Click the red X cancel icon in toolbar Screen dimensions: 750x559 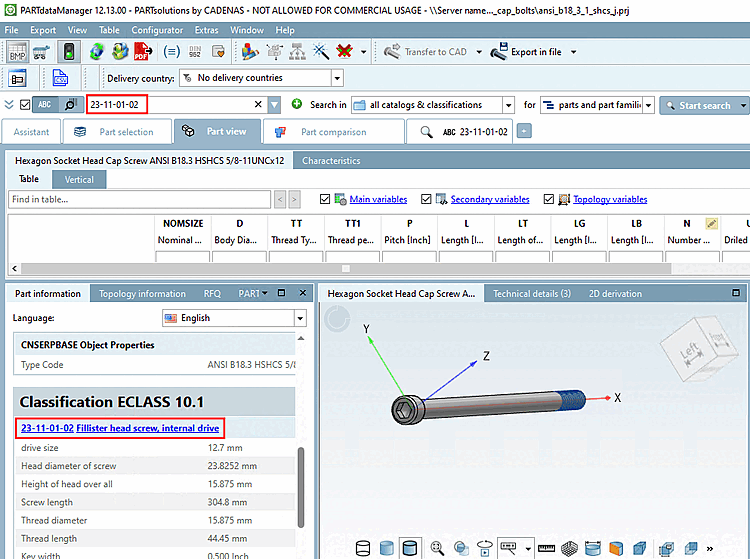344,51
